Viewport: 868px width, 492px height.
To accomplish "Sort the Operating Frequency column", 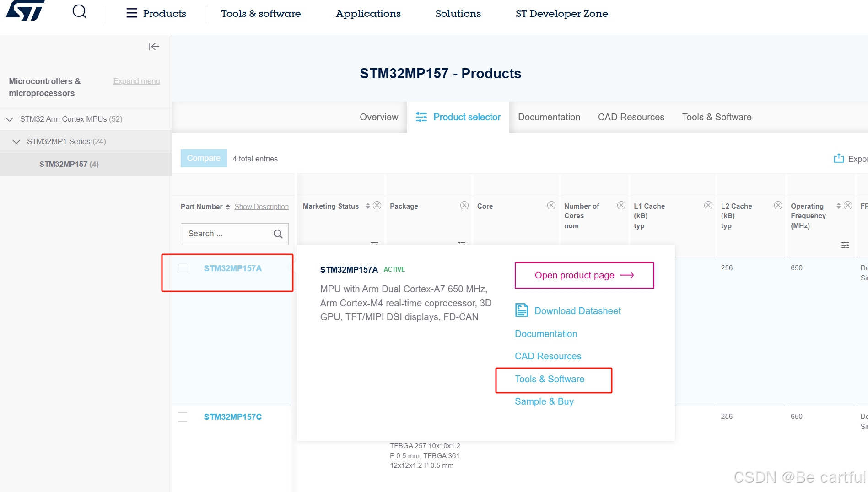I will [838, 206].
